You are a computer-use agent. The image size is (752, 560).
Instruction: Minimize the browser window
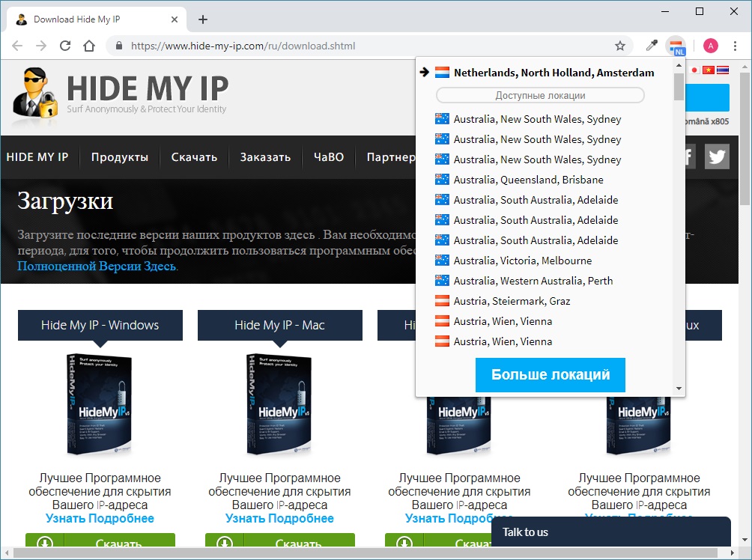[664, 11]
